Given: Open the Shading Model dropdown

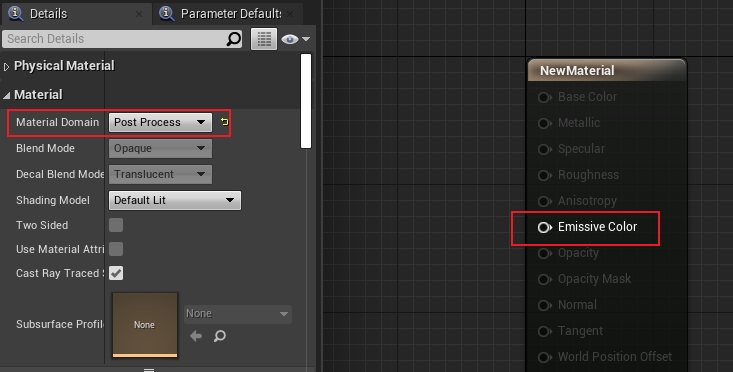Looking at the screenshot, I should (x=175, y=200).
